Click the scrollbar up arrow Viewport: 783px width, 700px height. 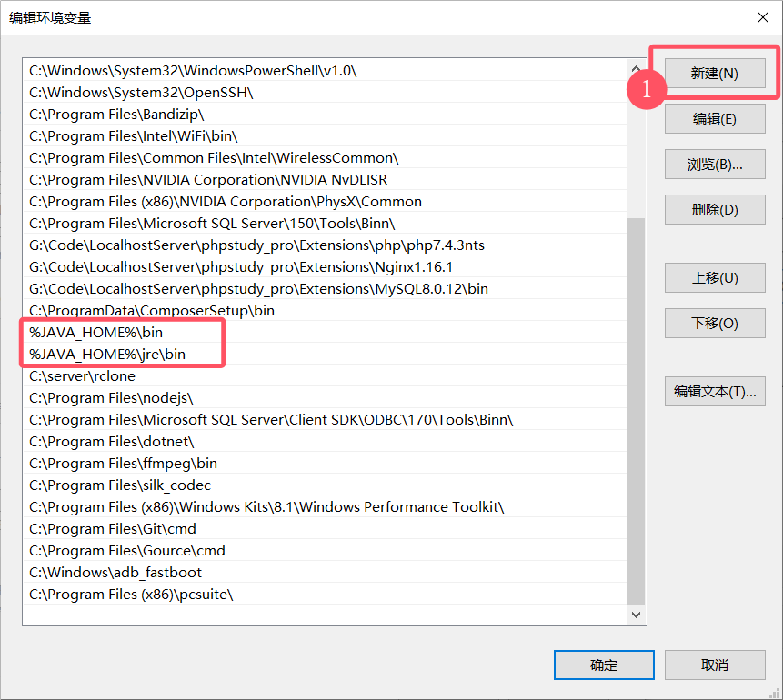(x=636, y=70)
